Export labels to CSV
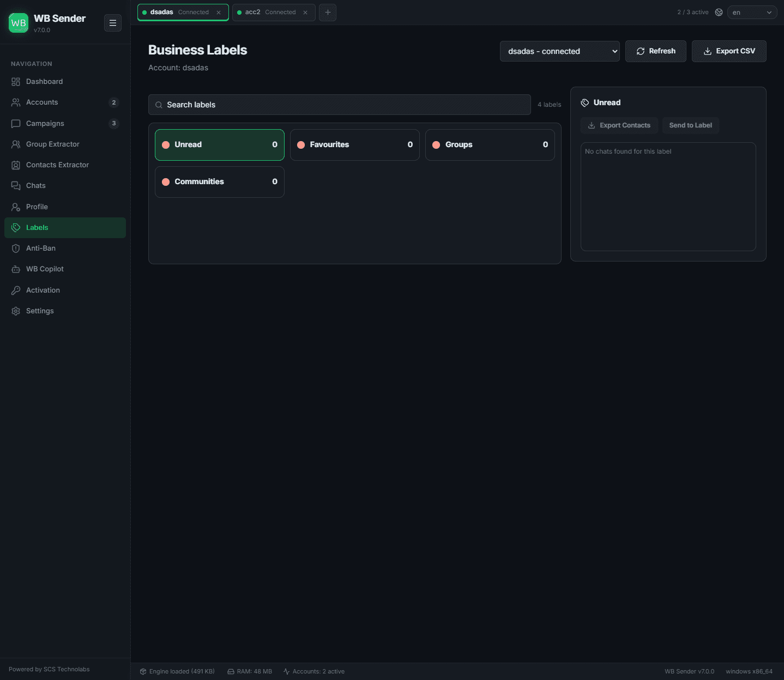This screenshot has width=784, height=680. point(729,51)
